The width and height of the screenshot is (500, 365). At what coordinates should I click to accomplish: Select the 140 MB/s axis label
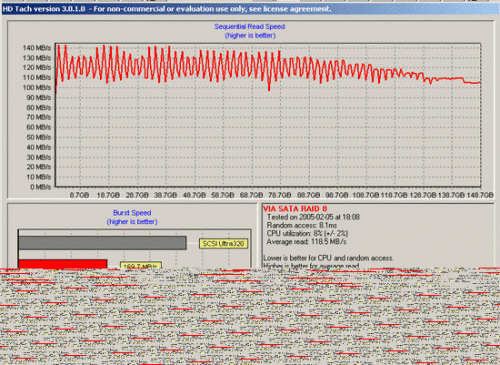37,48
